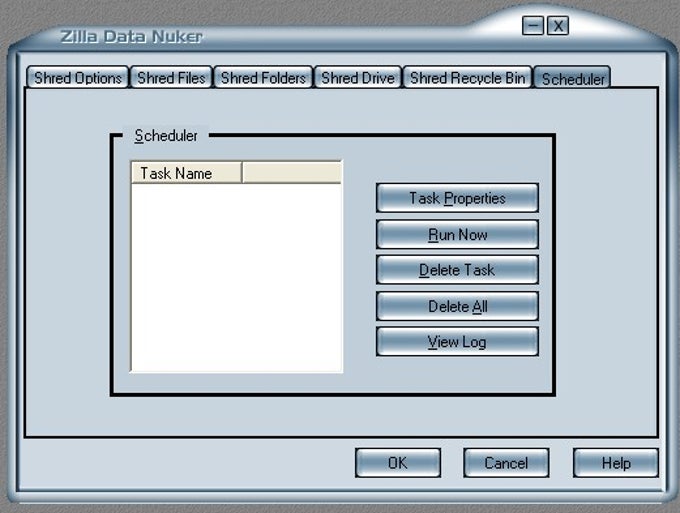Click the blank second column header

(292, 173)
